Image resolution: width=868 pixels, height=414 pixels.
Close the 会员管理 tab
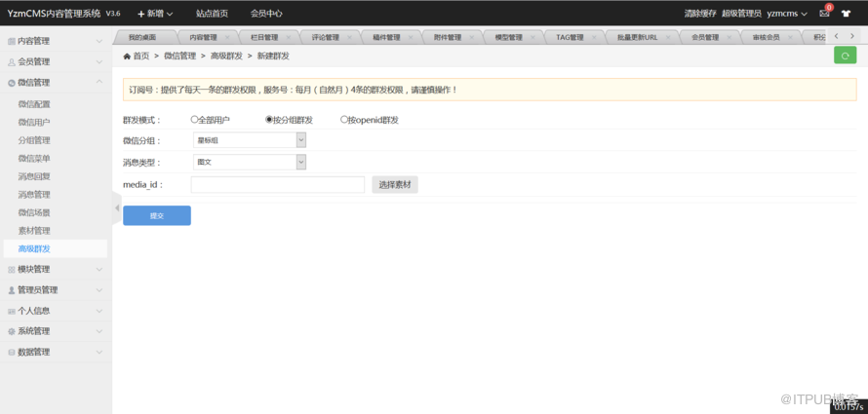click(730, 38)
